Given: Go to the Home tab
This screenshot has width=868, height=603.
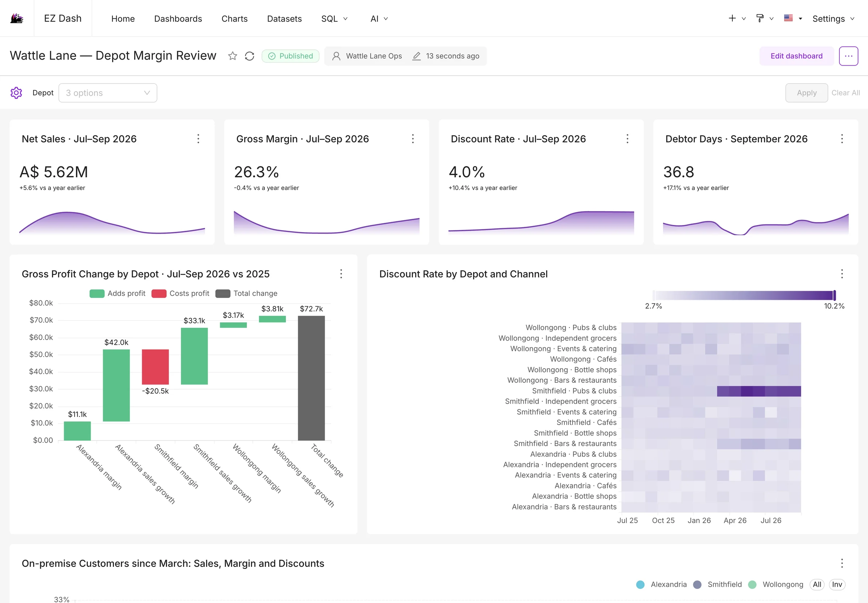Looking at the screenshot, I should click(x=123, y=18).
